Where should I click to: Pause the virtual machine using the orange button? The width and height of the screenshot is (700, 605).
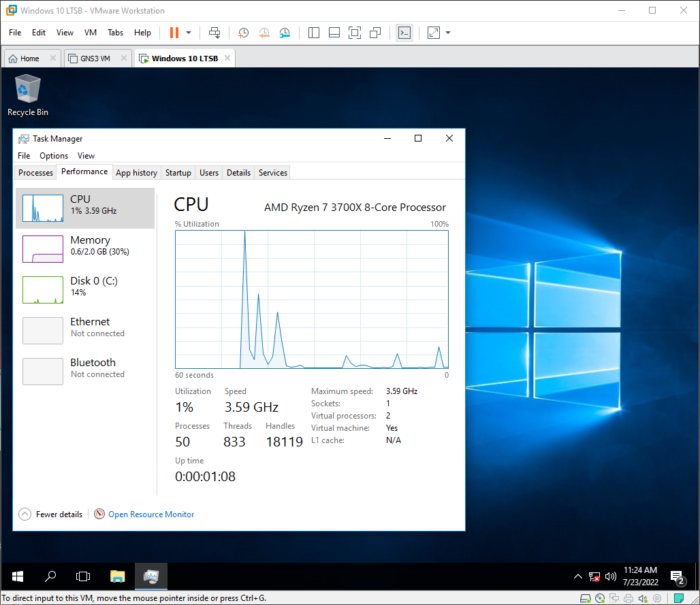coord(174,33)
